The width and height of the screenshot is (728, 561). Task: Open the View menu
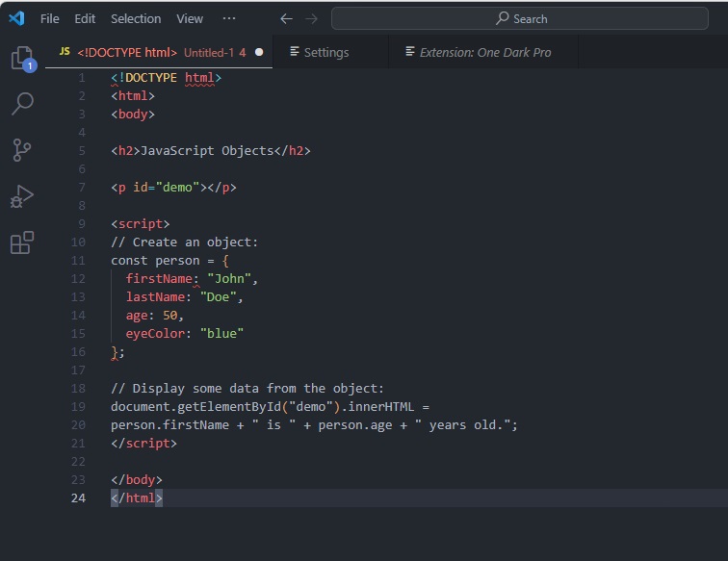[x=190, y=19]
